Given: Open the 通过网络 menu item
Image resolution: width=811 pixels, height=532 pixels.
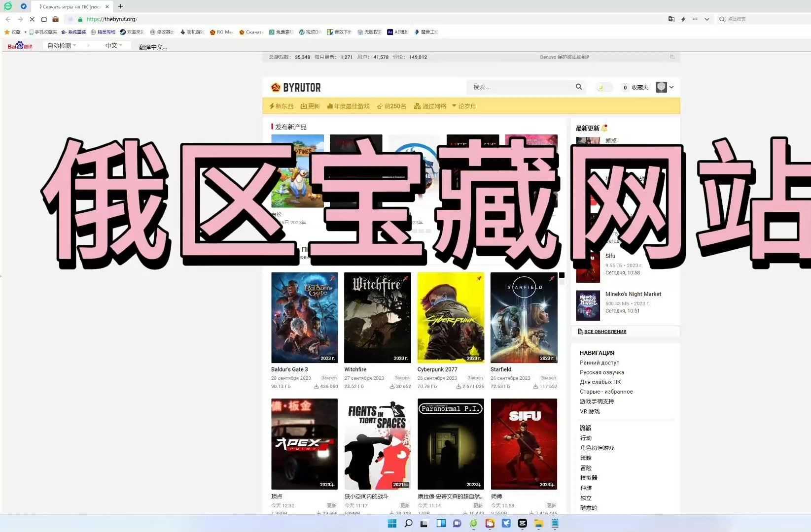Looking at the screenshot, I should [430, 106].
